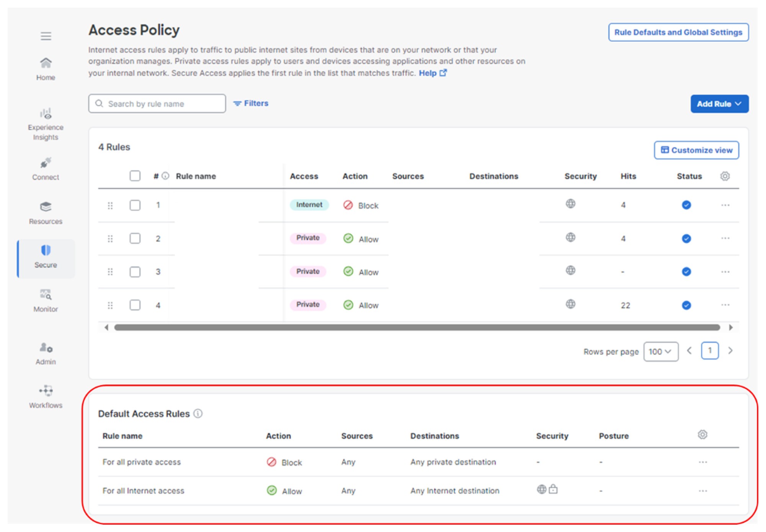Open the Connect section

(46, 169)
